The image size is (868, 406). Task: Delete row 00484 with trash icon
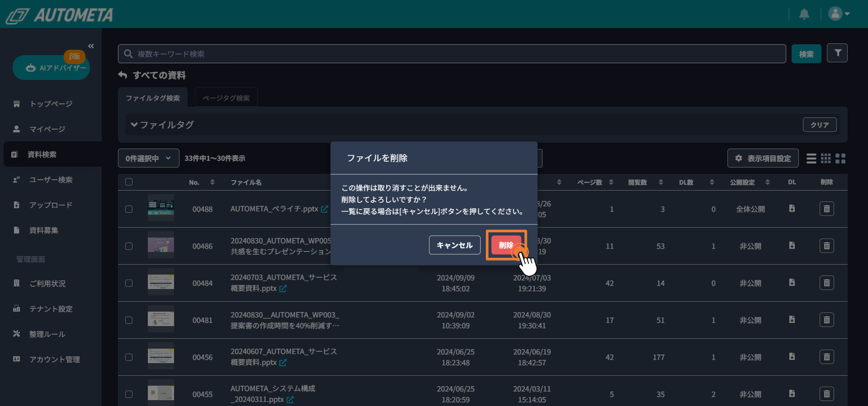[826, 283]
